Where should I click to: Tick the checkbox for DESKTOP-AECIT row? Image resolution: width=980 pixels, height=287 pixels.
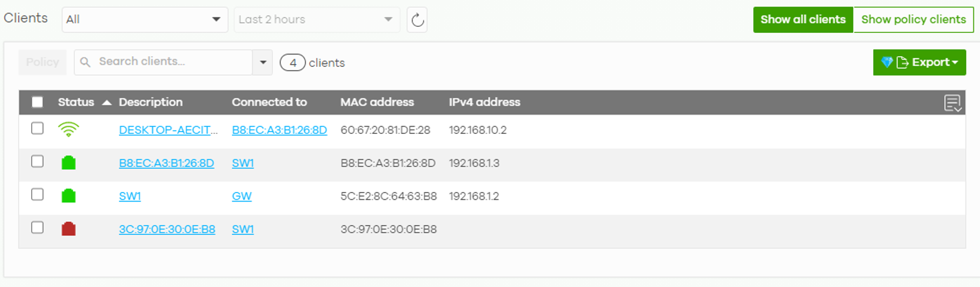pos(37,129)
